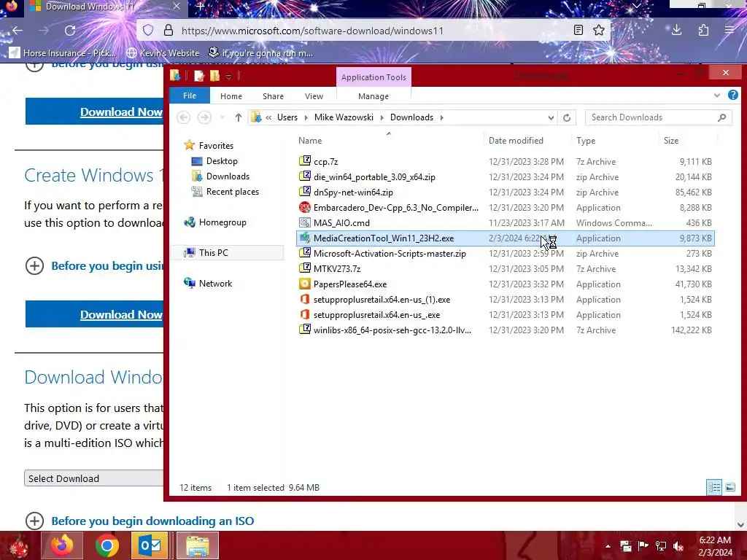This screenshot has height=560, width=747.
Task: Open Explorer help question mark
Action: (x=732, y=96)
